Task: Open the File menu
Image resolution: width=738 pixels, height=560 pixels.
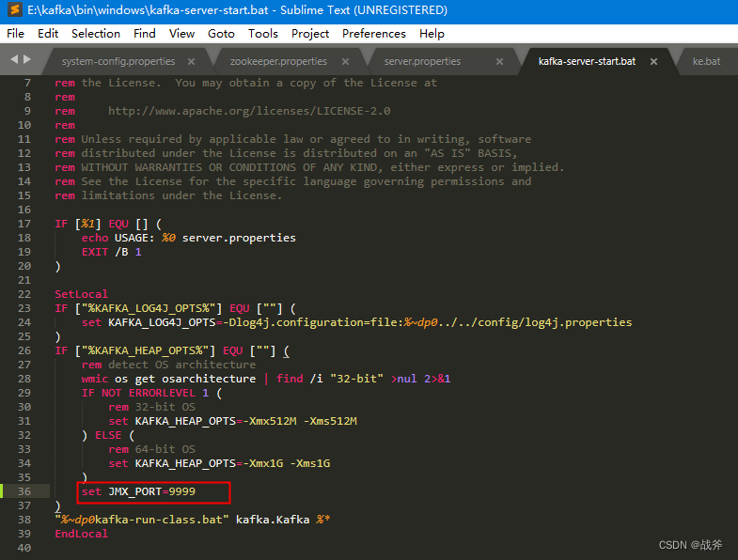Action: coord(16,34)
